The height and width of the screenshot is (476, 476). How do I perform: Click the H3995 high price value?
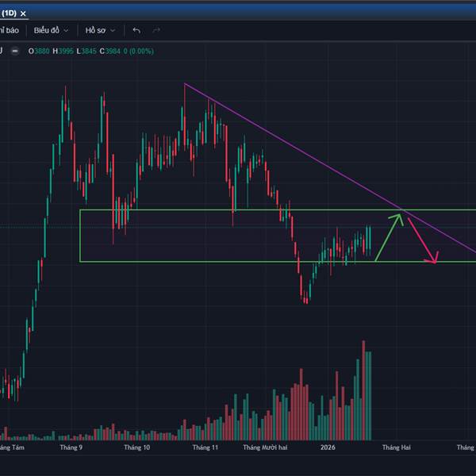tap(63, 52)
